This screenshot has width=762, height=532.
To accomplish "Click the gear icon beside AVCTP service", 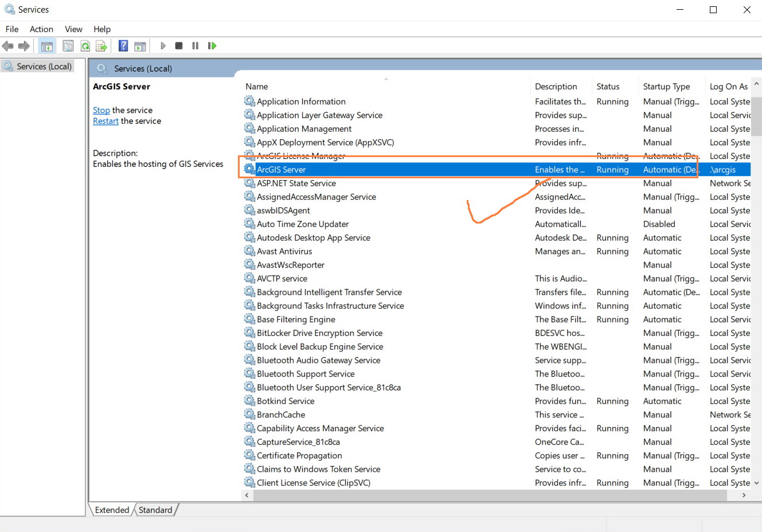I will click(249, 279).
